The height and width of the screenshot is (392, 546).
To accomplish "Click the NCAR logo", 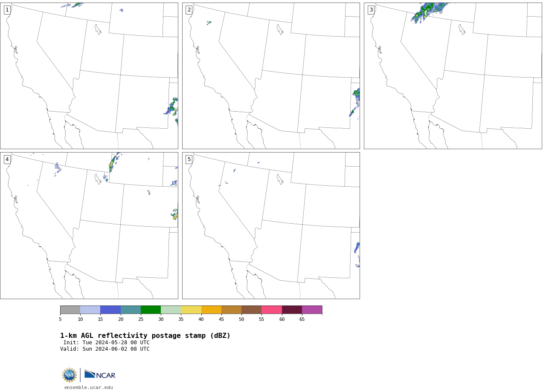I will click(x=100, y=375).
